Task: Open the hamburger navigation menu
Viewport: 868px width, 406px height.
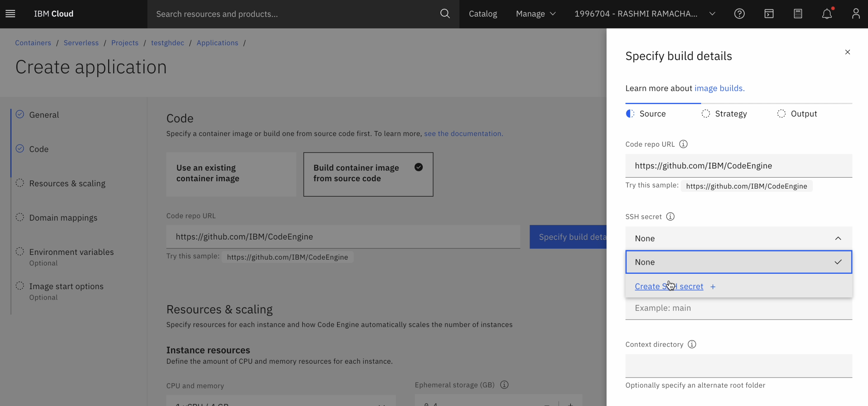Action: [11, 14]
